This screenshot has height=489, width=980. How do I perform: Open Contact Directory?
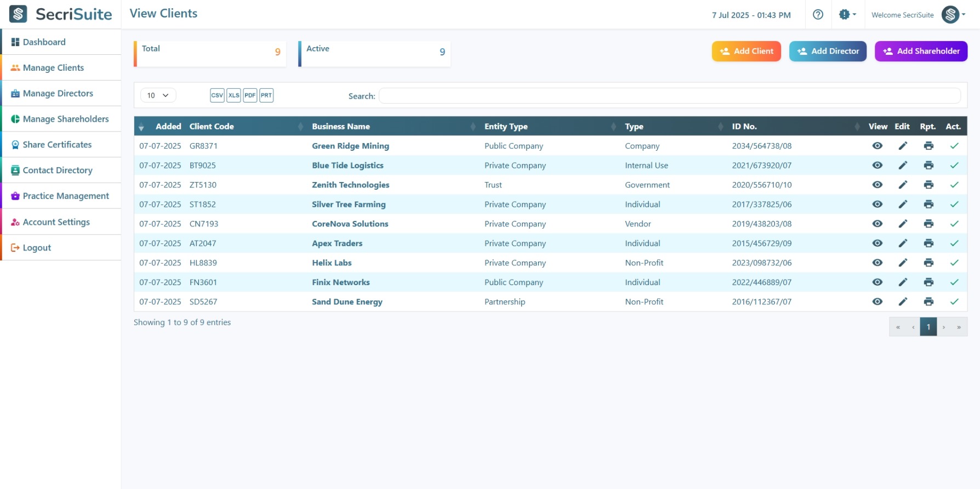click(x=60, y=170)
